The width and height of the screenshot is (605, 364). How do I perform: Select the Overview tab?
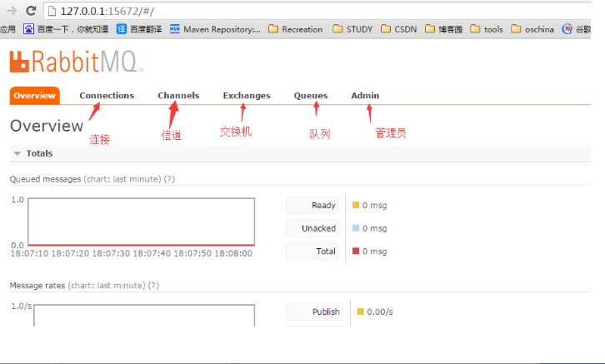(35, 96)
